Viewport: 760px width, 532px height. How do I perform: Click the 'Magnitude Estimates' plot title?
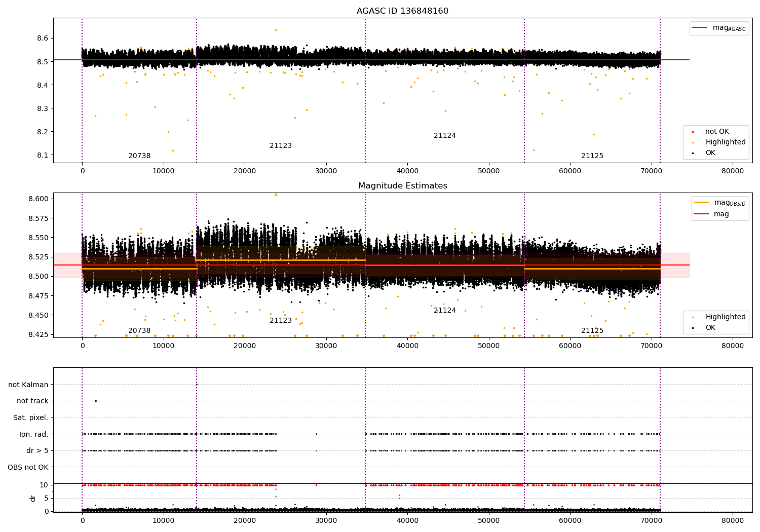pyautogui.click(x=403, y=185)
